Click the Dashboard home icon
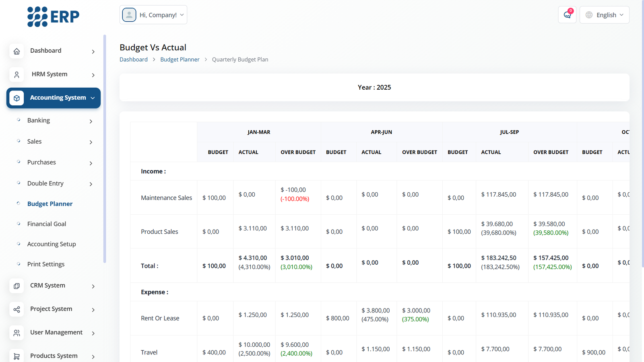644x362 pixels. 17,51
